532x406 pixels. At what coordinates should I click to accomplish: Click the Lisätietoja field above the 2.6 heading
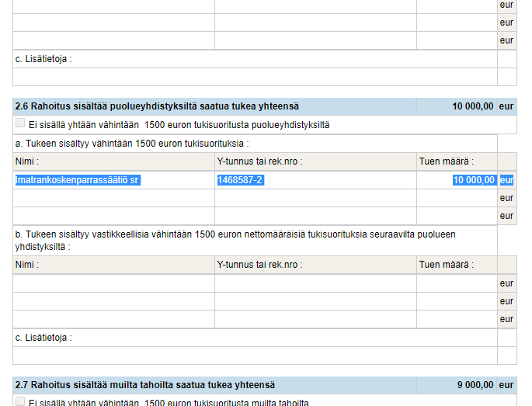255,77
